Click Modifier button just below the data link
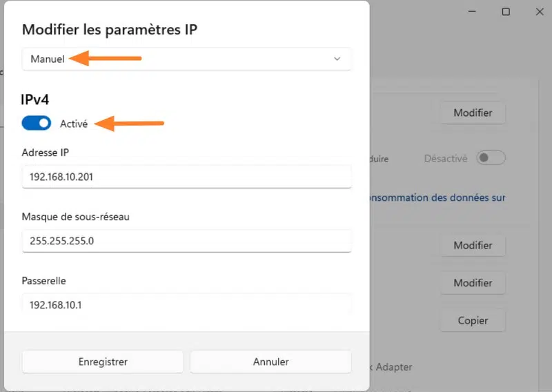Screen dimensions: 552x392 pos(473,245)
